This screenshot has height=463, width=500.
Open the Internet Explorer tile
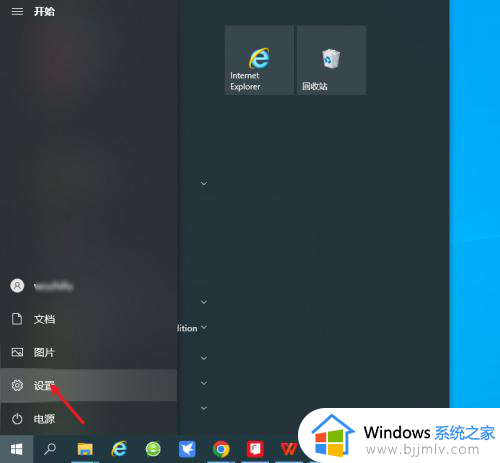(259, 60)
